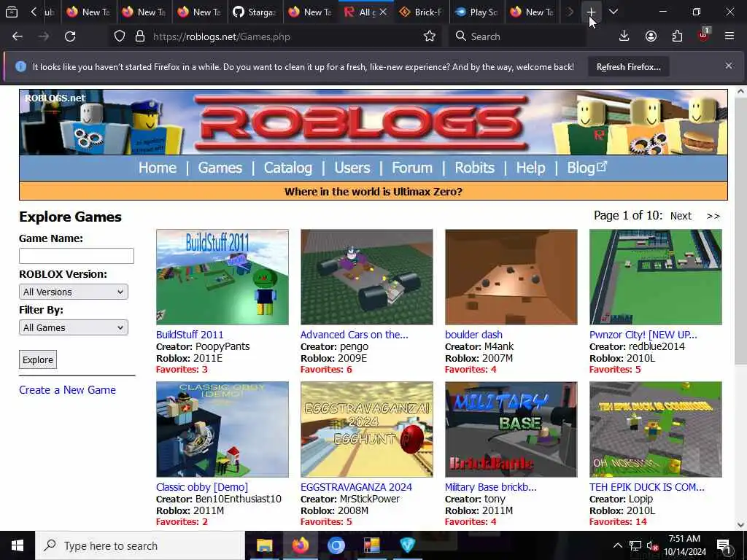Open the Firefox downloads panel
747x560 pixels.
coord(624,36)
